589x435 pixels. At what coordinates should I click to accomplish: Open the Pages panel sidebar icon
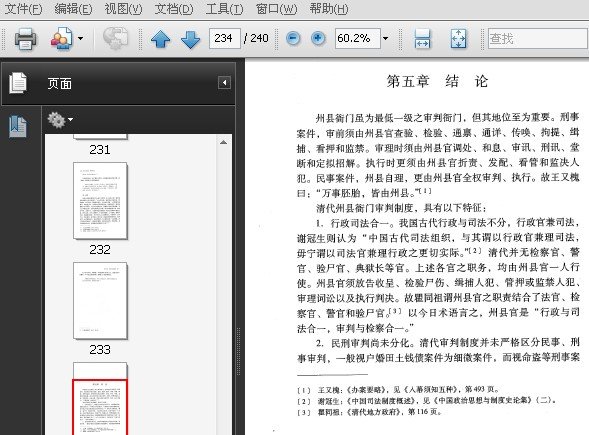[x=18, y=83]
